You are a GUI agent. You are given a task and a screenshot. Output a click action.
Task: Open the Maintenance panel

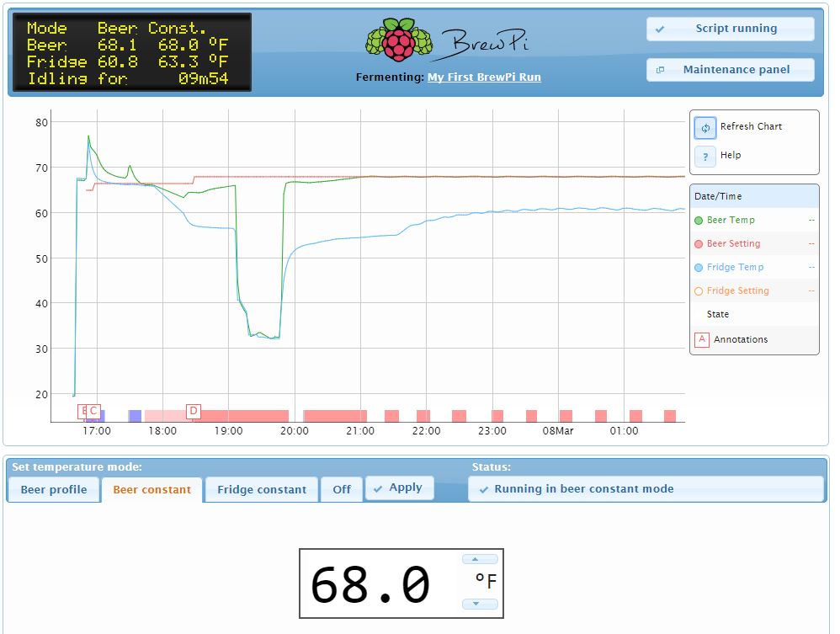coord(731,70)
